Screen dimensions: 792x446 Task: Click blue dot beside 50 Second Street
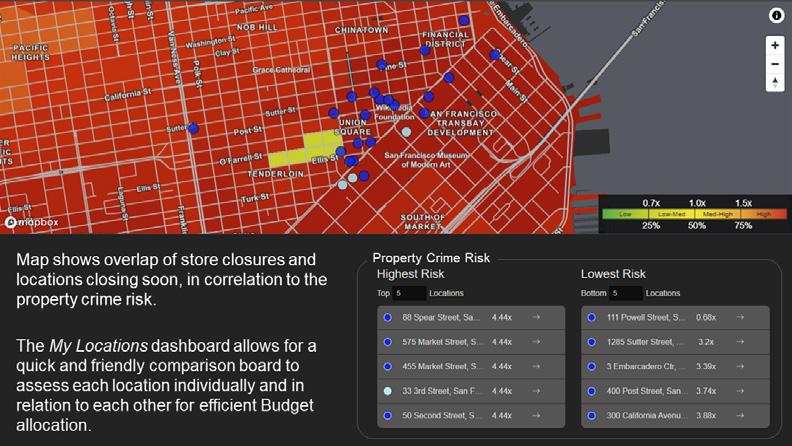(x=387, y=415)
